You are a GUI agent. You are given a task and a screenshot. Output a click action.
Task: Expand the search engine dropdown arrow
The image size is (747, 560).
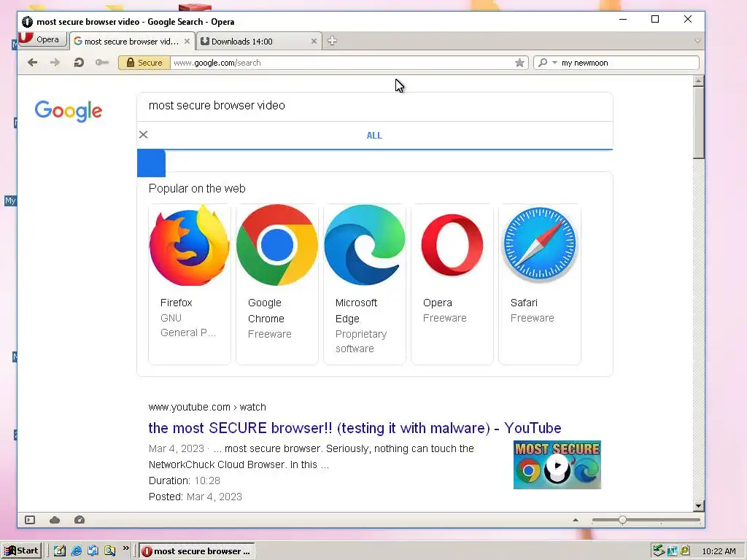(554, 63)
